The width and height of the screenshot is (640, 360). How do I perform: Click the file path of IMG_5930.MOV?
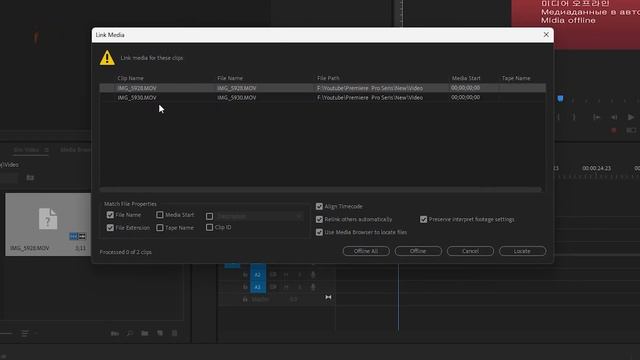[x=370, y=98]
